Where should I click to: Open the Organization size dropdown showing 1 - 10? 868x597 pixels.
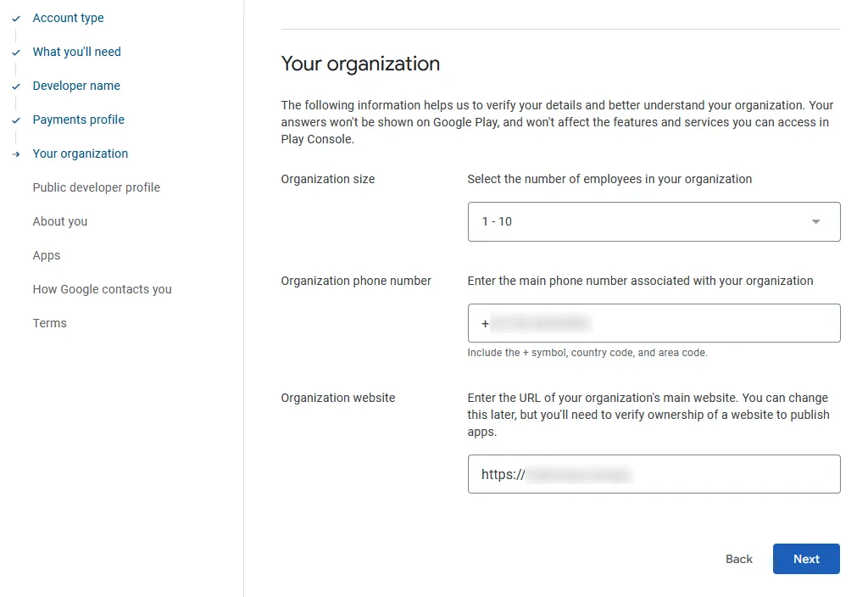click(653, 221)
